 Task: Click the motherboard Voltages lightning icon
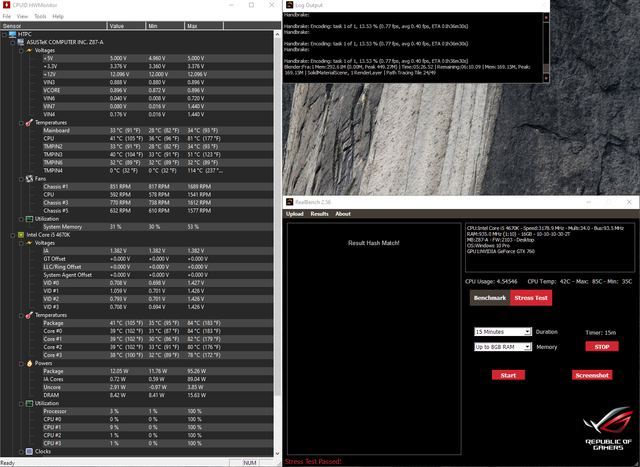click(29, 50)
